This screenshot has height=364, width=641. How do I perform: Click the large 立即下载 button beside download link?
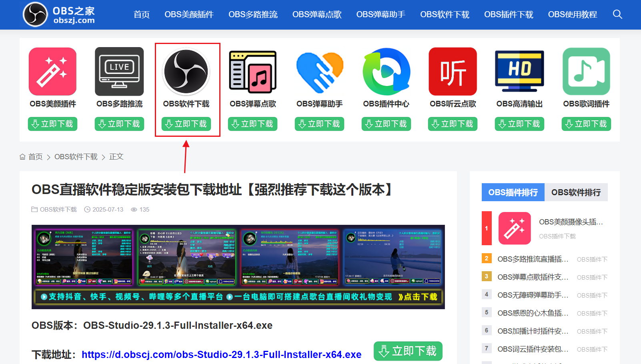click(408, 351)
